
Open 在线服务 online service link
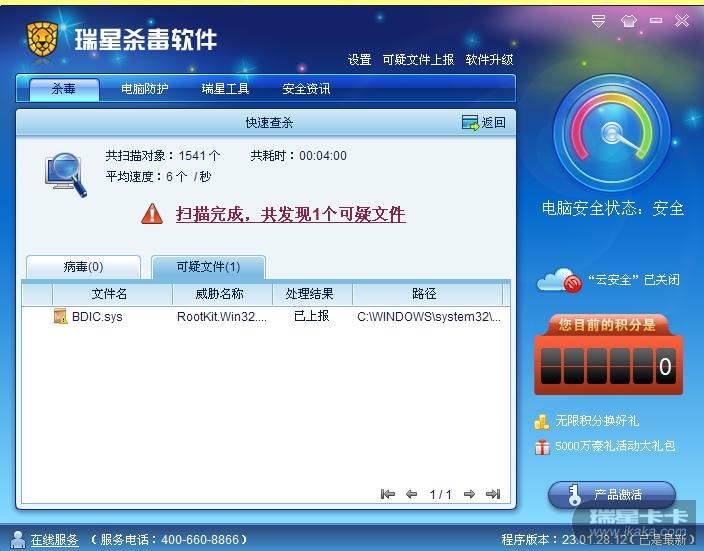coord(54,540)
